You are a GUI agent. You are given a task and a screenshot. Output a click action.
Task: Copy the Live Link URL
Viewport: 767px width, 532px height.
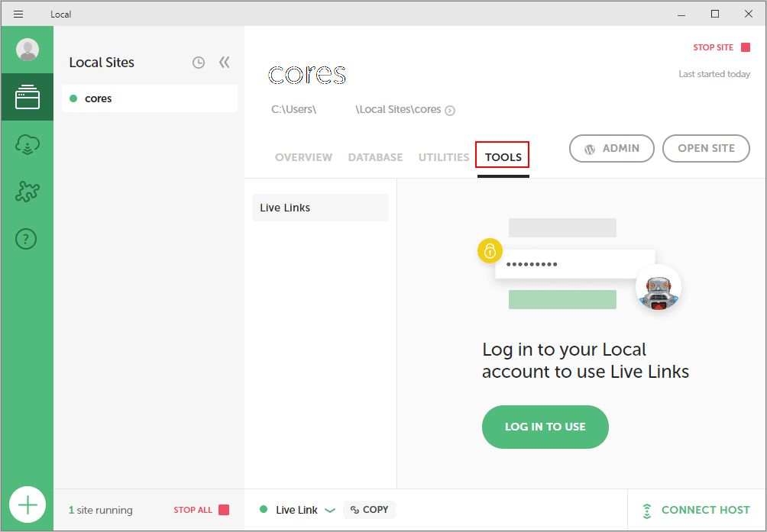pos(369,510)
